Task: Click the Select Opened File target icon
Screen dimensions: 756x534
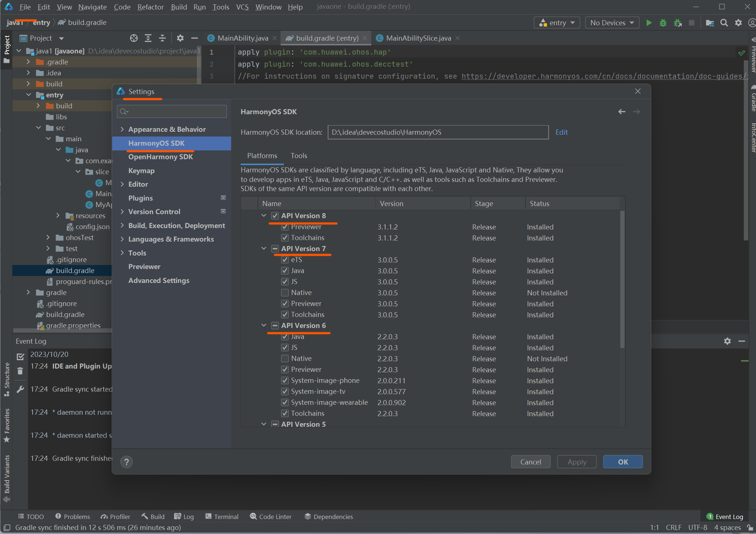Action: 134,38
